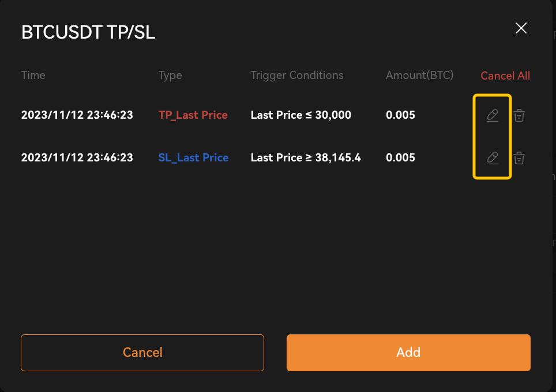Screen dimensions: 556x392
Task: Select the TP_Last Price label
Action: [x=193, y=115]
